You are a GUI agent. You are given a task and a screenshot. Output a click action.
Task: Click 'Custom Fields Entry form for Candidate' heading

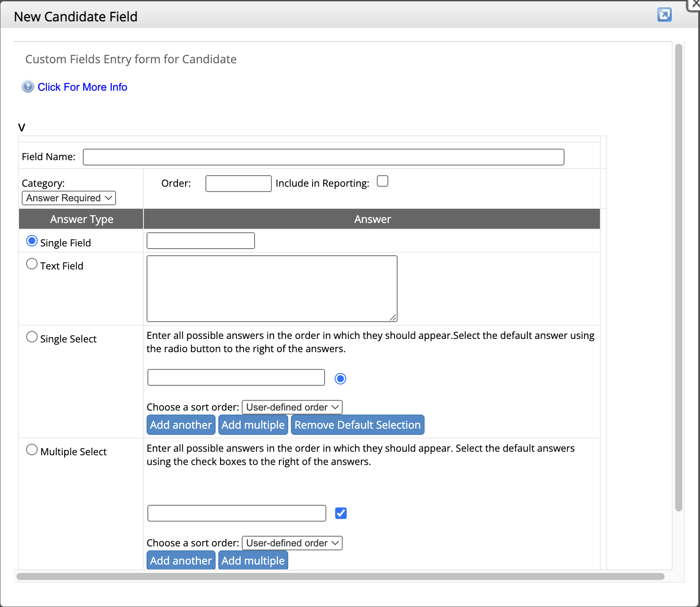click(131, 59)
